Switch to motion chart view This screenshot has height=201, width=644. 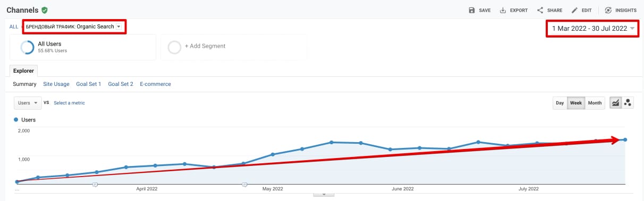[x=628, y=103]
